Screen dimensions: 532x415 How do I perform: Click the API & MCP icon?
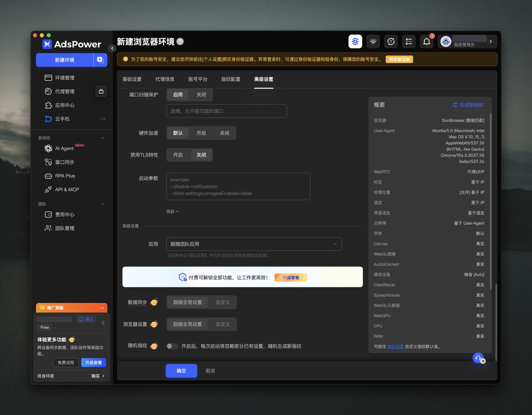[x=48, y=190]
